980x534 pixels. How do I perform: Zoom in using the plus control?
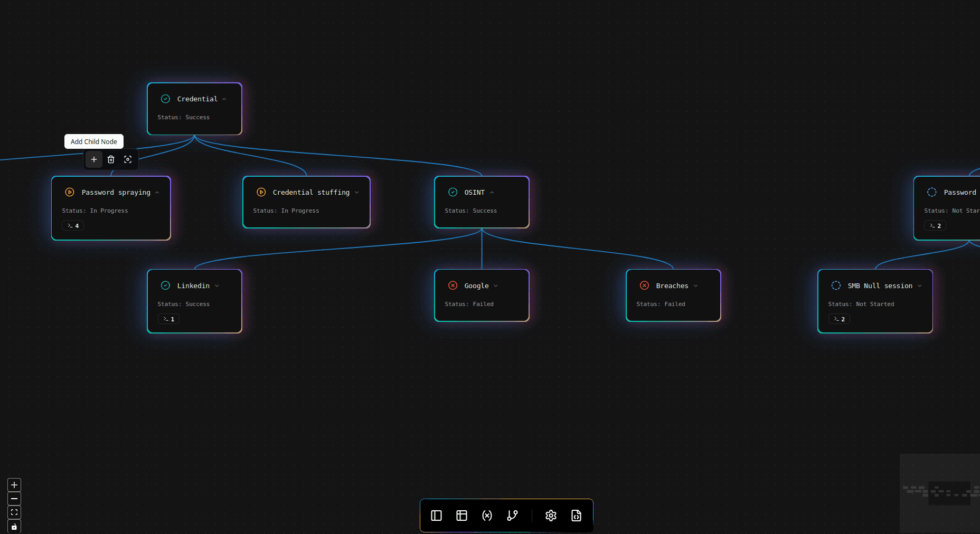click(x=14, y=485)
